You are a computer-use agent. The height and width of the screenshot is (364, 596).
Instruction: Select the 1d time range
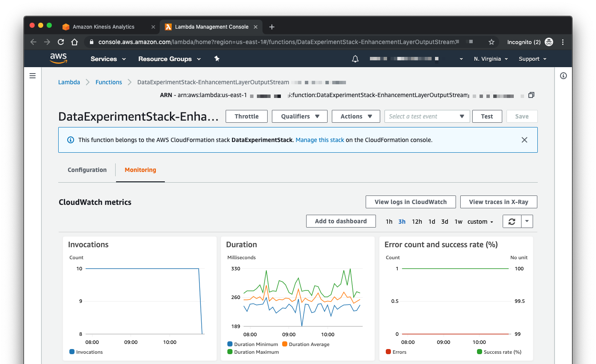[432, 222]
